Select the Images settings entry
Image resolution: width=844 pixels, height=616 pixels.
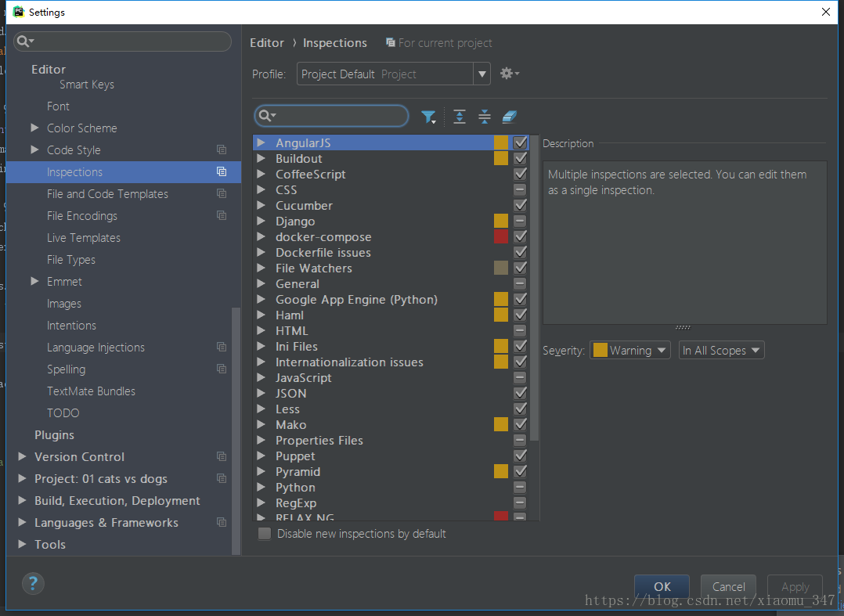point(64,304)
